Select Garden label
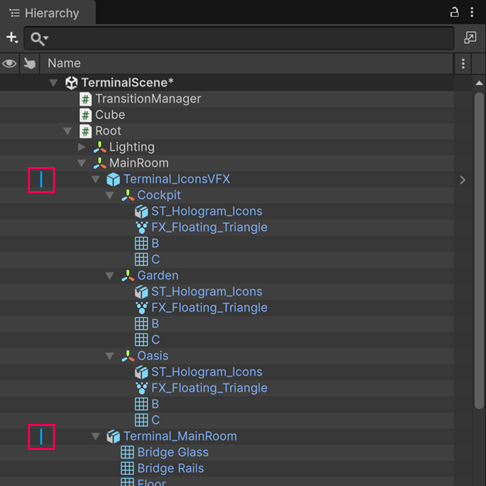Image resolution: width=486 pixels, height=486 pixels. [x=158, y=276]
